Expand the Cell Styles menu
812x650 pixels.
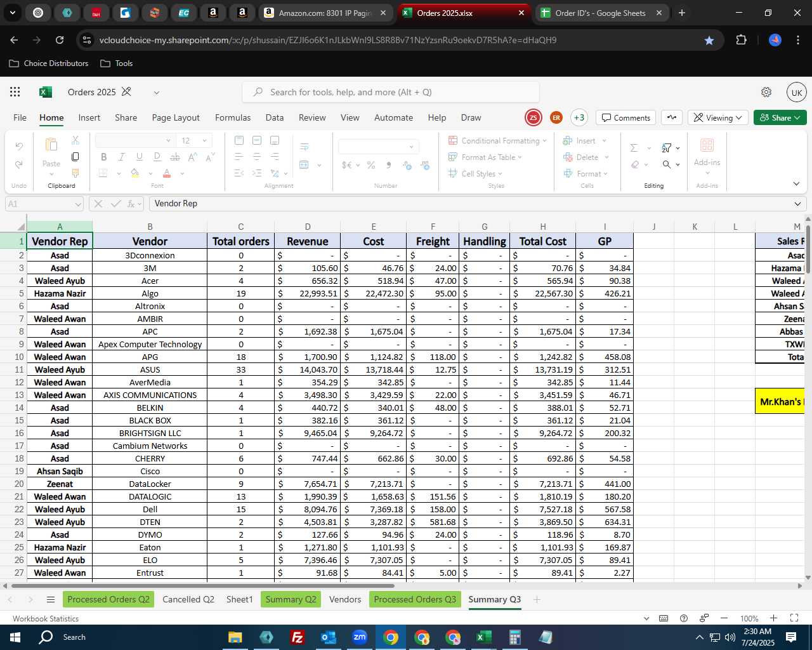coord(475,173)
